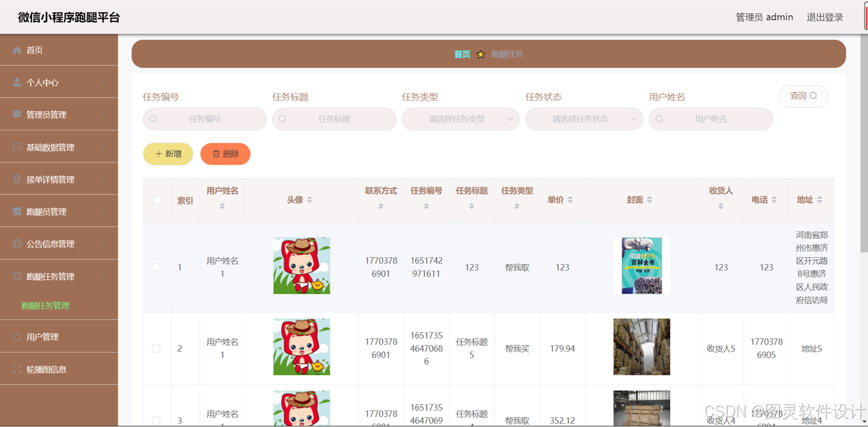Sort by 收货人 column arrows
The width and height of the screenshot is (868, 427).
(x=721, y=206)
